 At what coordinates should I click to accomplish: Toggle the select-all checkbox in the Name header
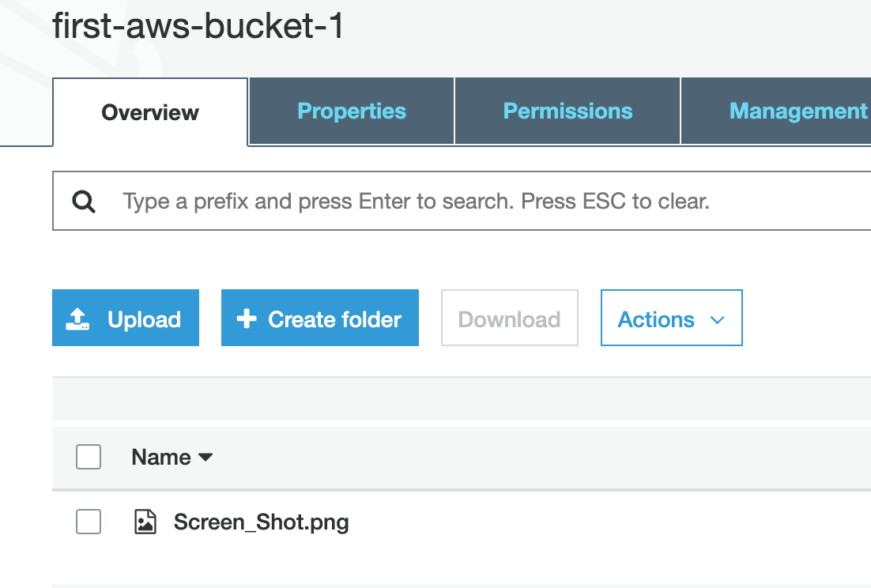[x=88, y=457]
